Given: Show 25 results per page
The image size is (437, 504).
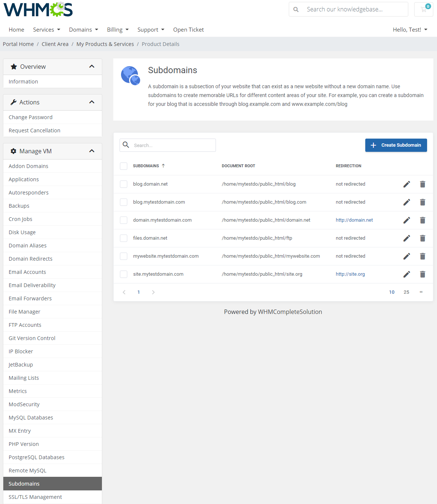Looking at the screenshot, I should click(406, 292).
